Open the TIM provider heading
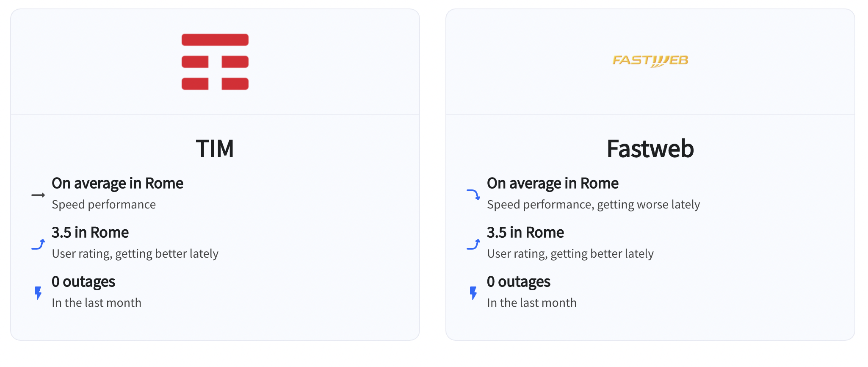 215,149
